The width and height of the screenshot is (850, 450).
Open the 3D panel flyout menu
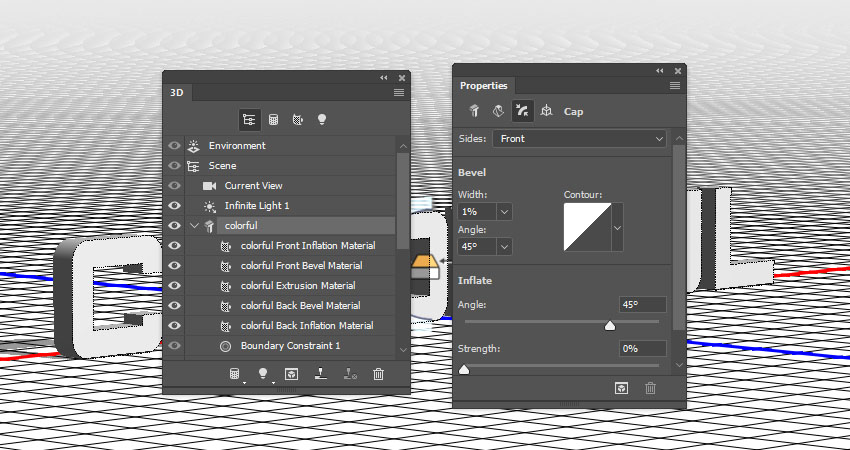(399, 92)
